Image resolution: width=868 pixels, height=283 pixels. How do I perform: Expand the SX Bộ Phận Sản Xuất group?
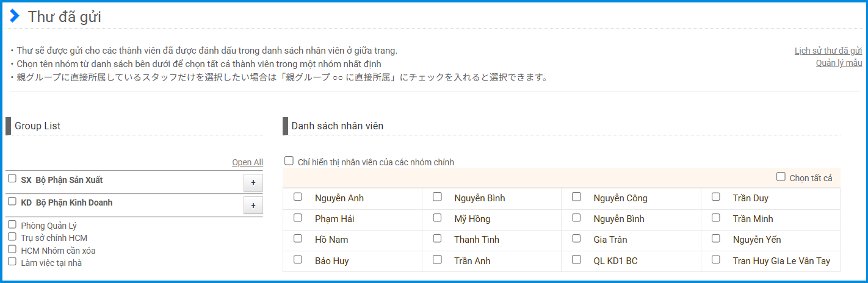point(253,182)
